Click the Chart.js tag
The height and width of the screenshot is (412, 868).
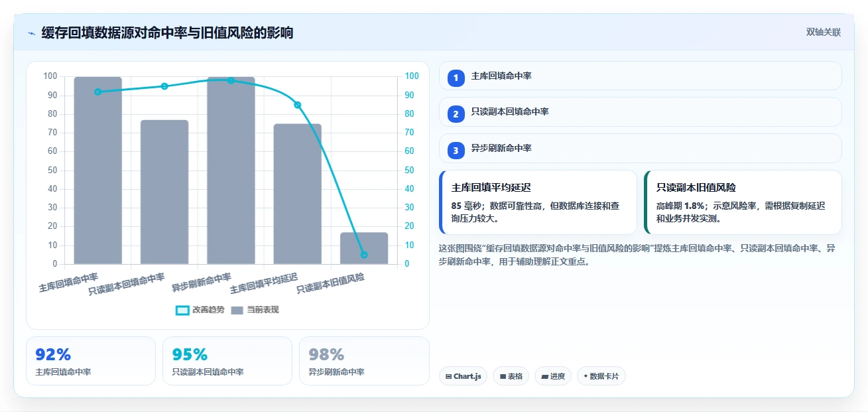click(x=463, y=376)
